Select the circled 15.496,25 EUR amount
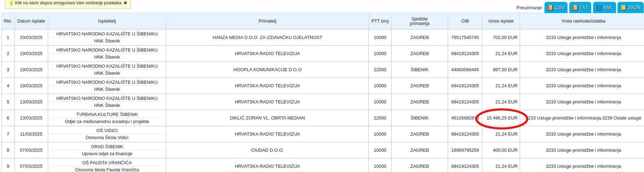Screen dimensions: 644x172 tap(502, 118)
